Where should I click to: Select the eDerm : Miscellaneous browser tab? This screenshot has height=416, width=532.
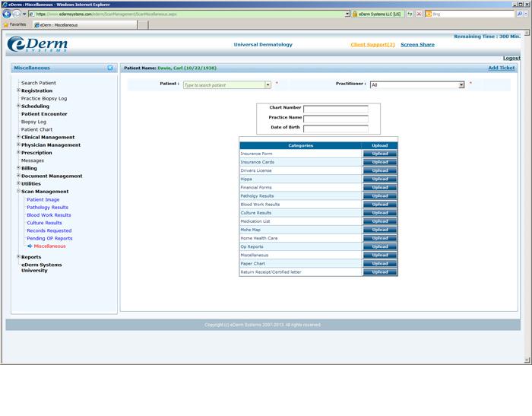(85, 25)
